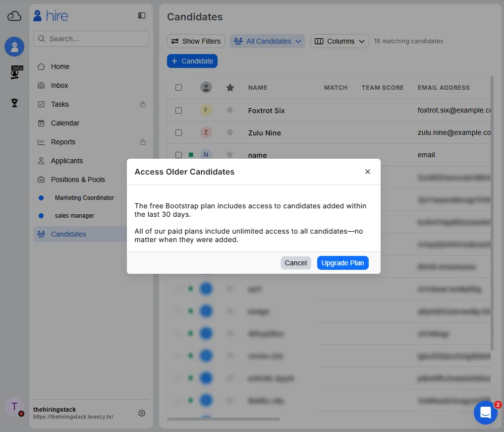Click the Upgrade Plan button
The image size is (504, 432).
click(x=342, y=263)
